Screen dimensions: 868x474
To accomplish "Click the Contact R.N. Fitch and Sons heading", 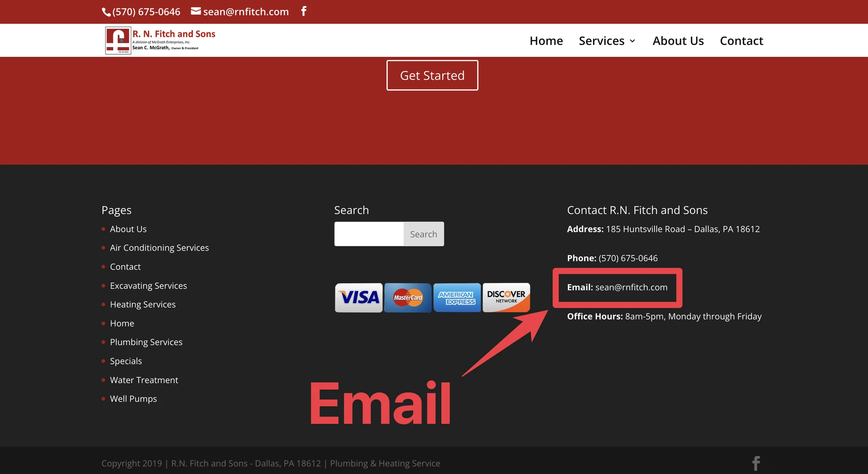I will tap(637, 210).
